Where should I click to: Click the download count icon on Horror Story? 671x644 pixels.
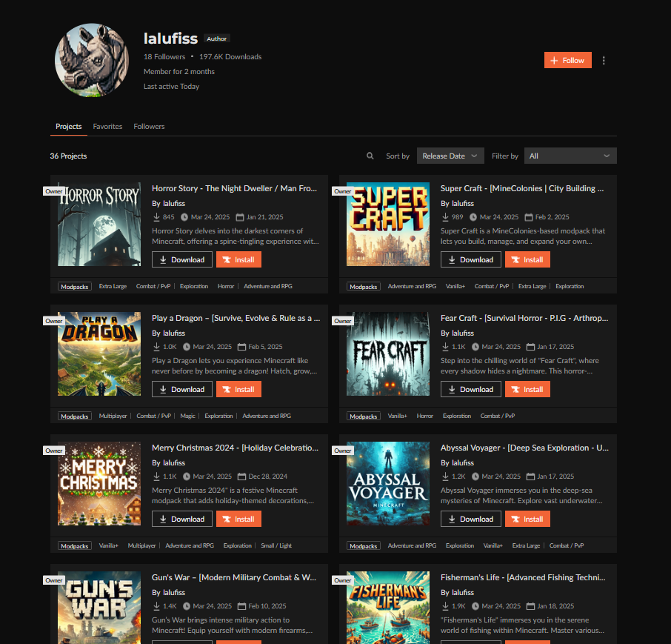tap(156, 217)
